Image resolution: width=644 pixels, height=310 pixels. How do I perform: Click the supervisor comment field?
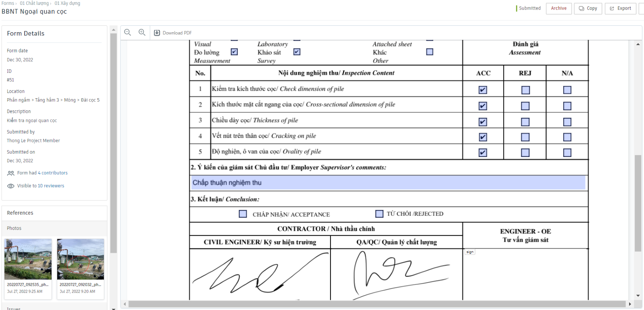point(388,183)
